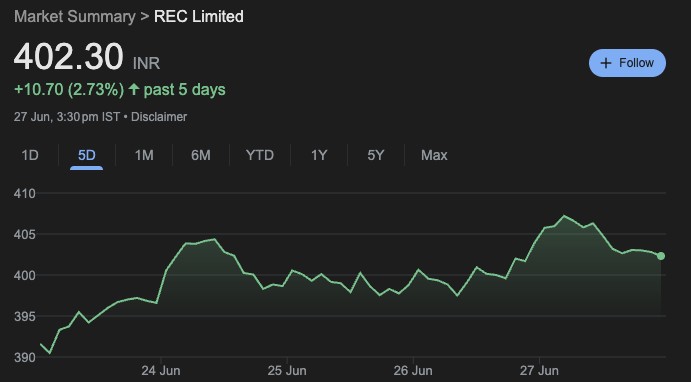Click the 24 Jun axis label
Screen dimensions: 691x382
[160, 371]
